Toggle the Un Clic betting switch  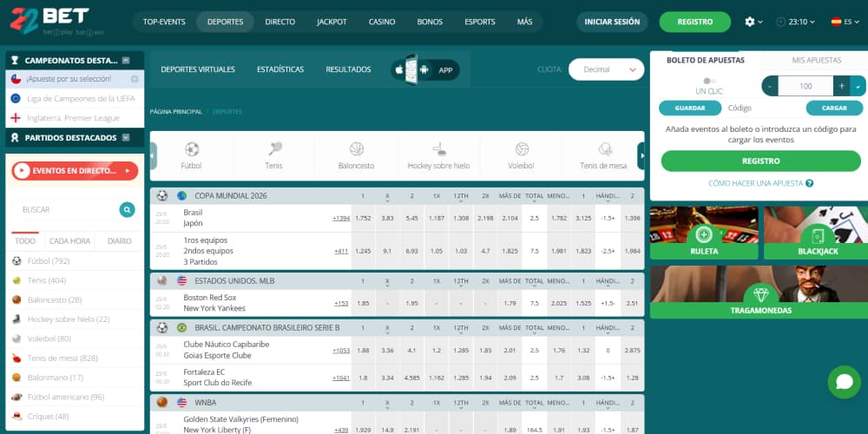coord(709,81)
